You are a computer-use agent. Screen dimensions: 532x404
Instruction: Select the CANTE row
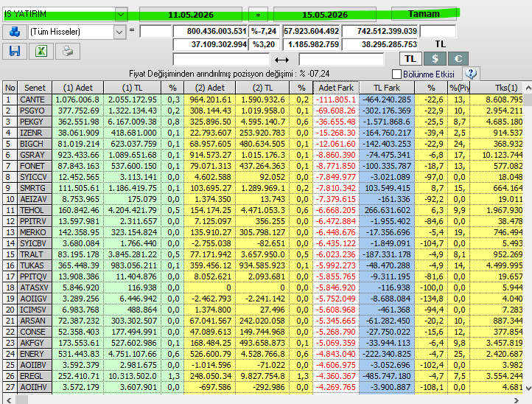point(262,100)
